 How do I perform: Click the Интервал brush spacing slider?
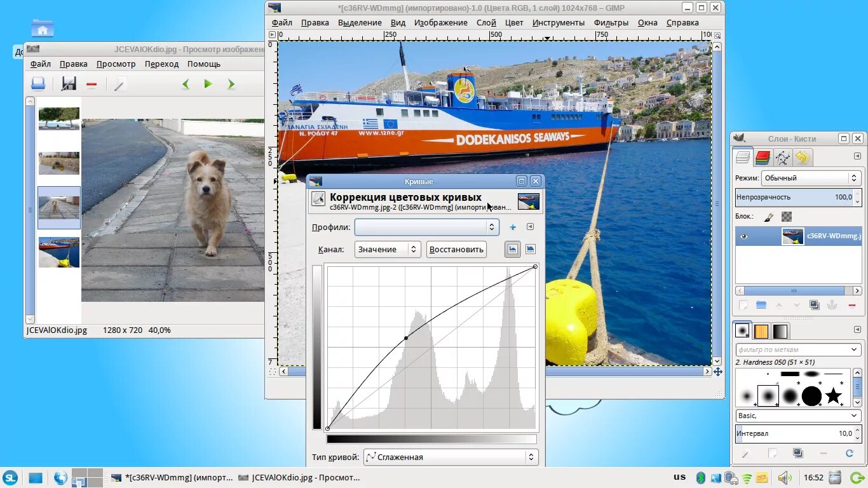[794, 433]
